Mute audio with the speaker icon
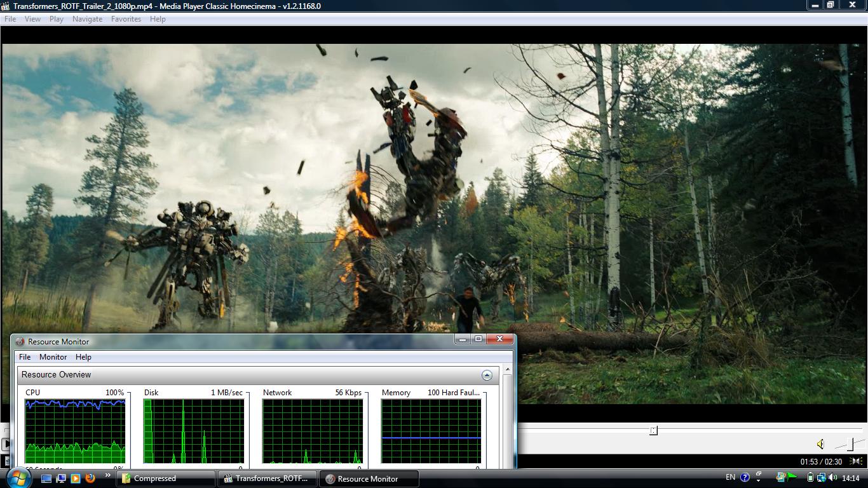This screenshot has height=488, width=868. [820, 444]
